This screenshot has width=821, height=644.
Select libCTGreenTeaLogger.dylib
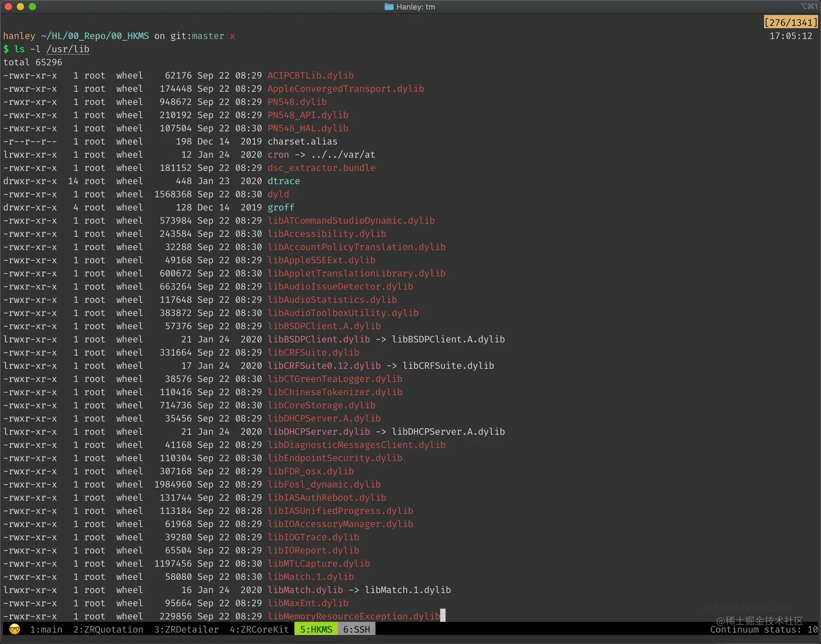pos(335,379)
